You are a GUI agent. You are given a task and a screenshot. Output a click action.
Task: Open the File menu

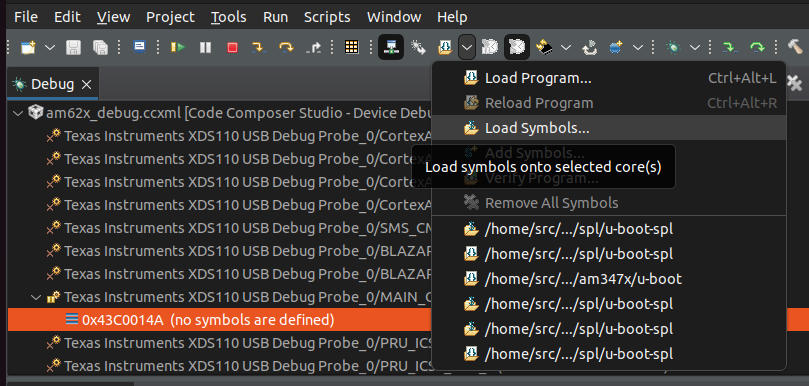point(26,17)
